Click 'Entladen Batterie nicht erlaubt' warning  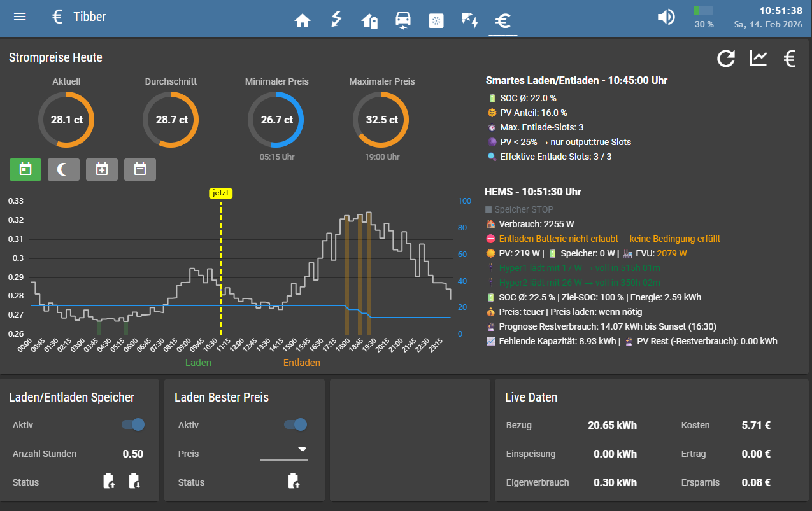point(603,239)
